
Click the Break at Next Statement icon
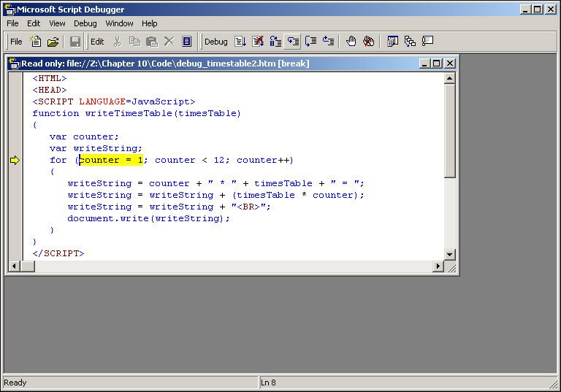click(x=275, y=42)
